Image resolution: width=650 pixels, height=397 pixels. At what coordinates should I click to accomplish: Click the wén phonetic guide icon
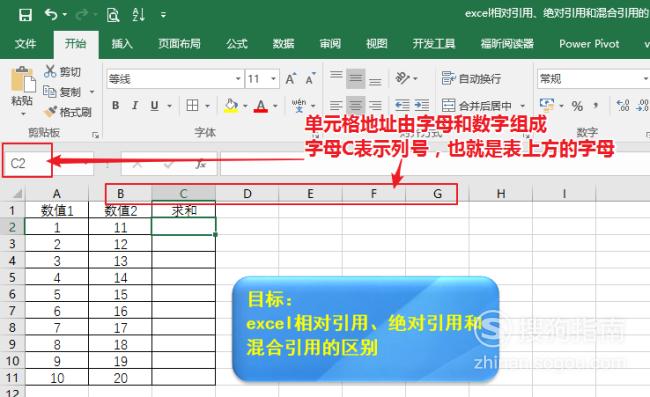tap(298, 106)
